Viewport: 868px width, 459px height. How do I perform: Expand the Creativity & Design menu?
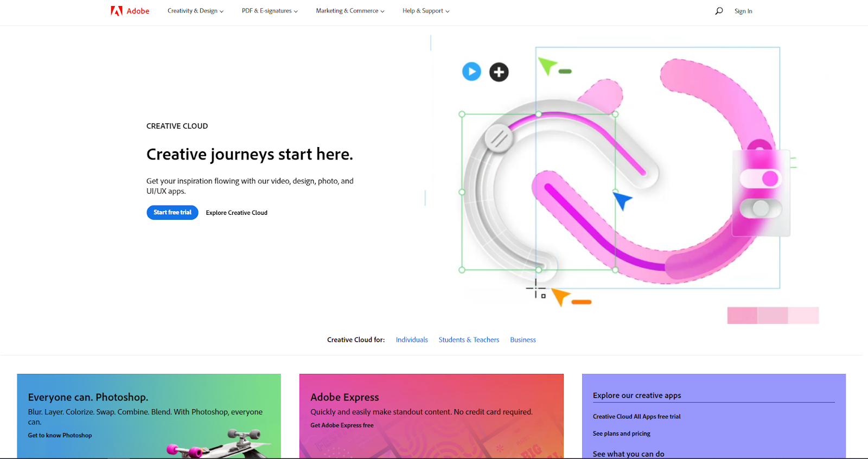[195, 11]
